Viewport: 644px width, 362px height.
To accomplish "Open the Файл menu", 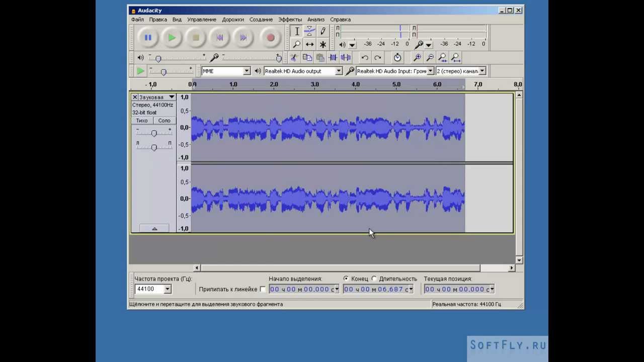I will click(137, 20).
